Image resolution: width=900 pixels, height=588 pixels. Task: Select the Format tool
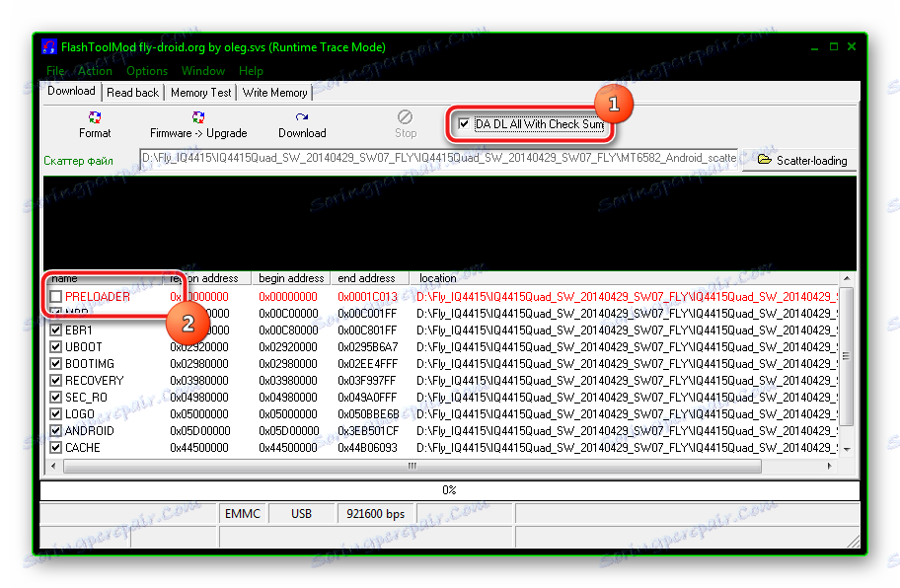[95, 123]
